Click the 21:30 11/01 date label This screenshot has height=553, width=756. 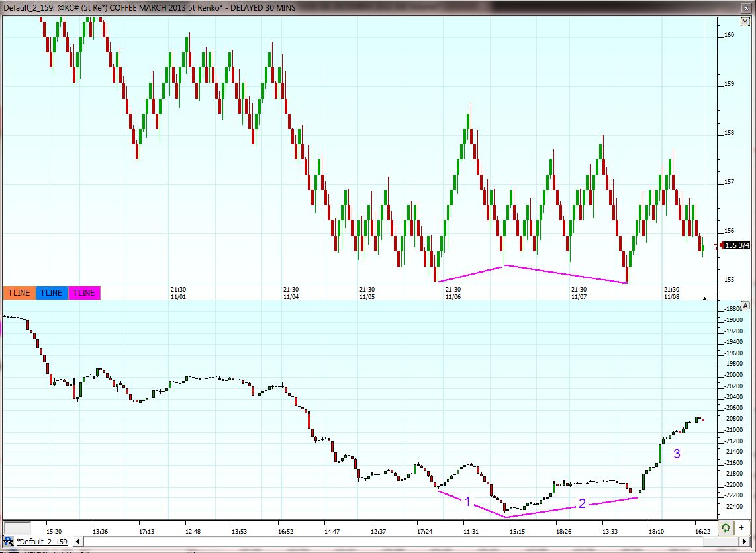click(178, 293)
